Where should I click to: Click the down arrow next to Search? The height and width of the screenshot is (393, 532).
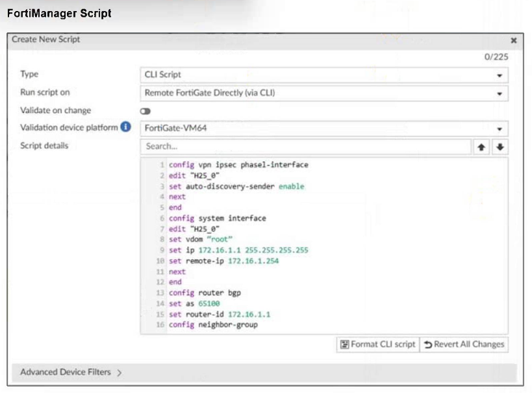click(500, 147)
